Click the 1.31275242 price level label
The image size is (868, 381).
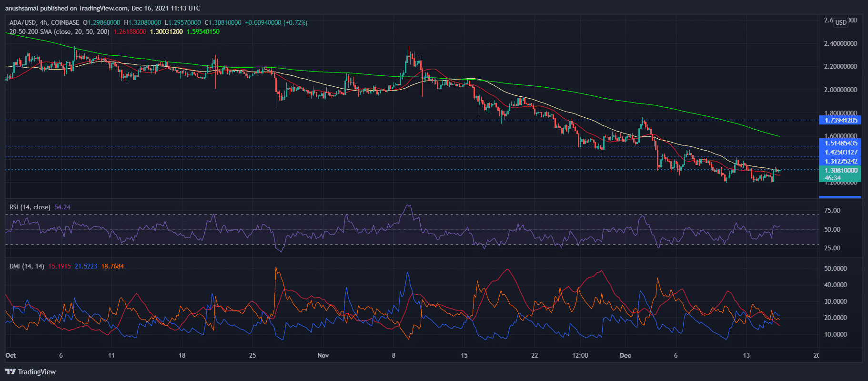pos(840,161)
